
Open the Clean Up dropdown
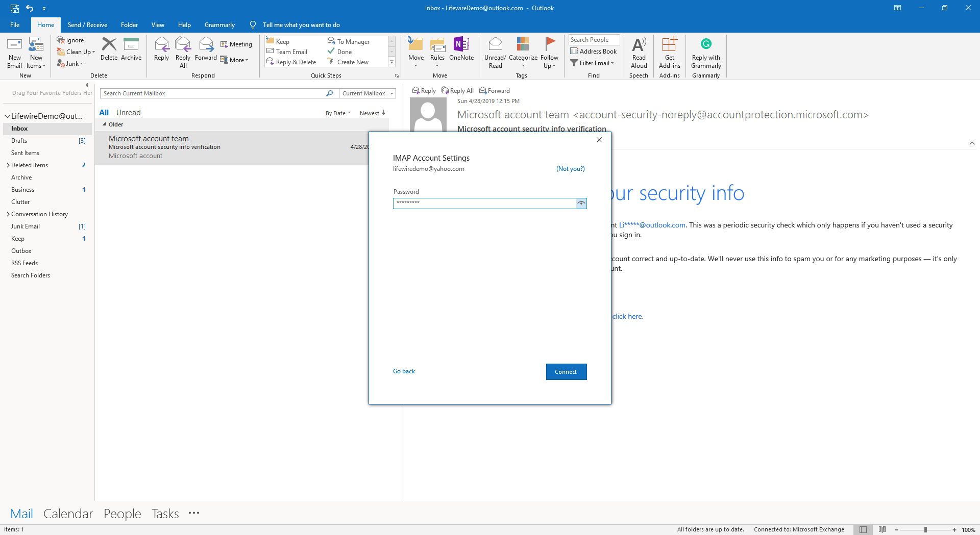[76, 52]
